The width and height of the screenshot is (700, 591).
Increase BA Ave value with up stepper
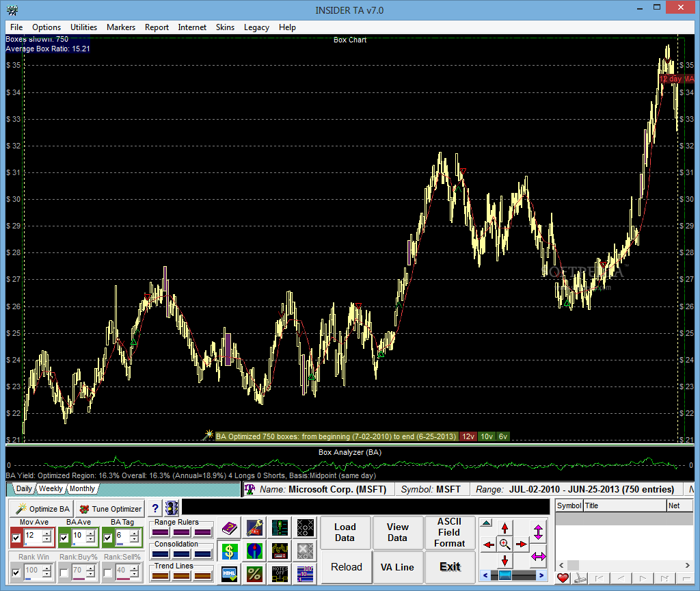91,534
